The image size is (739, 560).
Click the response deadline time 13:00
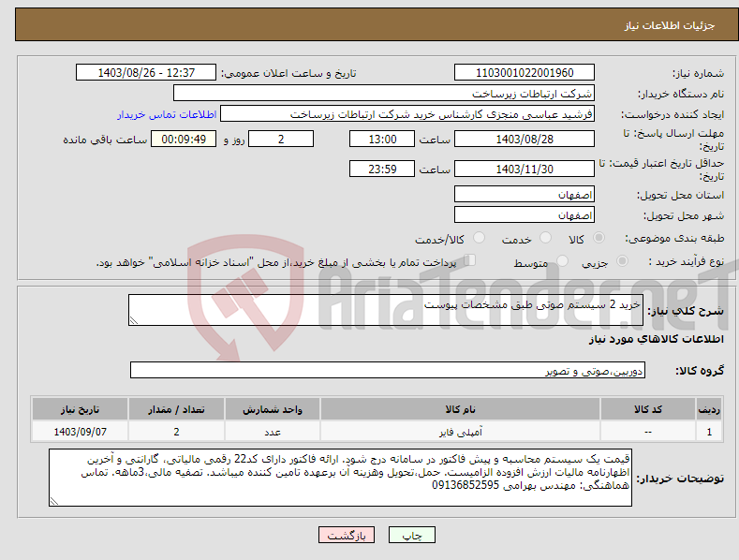(382, 139)
